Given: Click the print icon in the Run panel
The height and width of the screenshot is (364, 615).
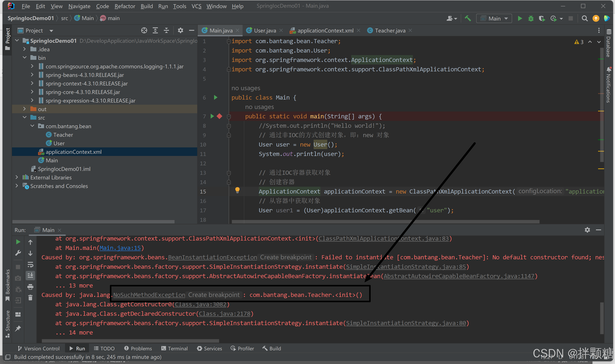Looking at the screenshot, I should (x=30, y=286).
